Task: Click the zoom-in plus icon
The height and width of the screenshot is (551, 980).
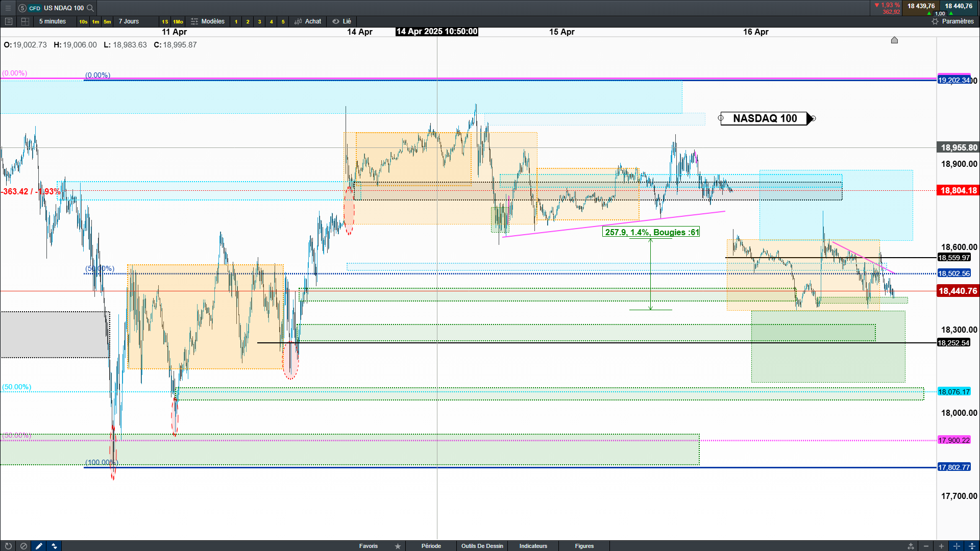Action: coord(941,546)
